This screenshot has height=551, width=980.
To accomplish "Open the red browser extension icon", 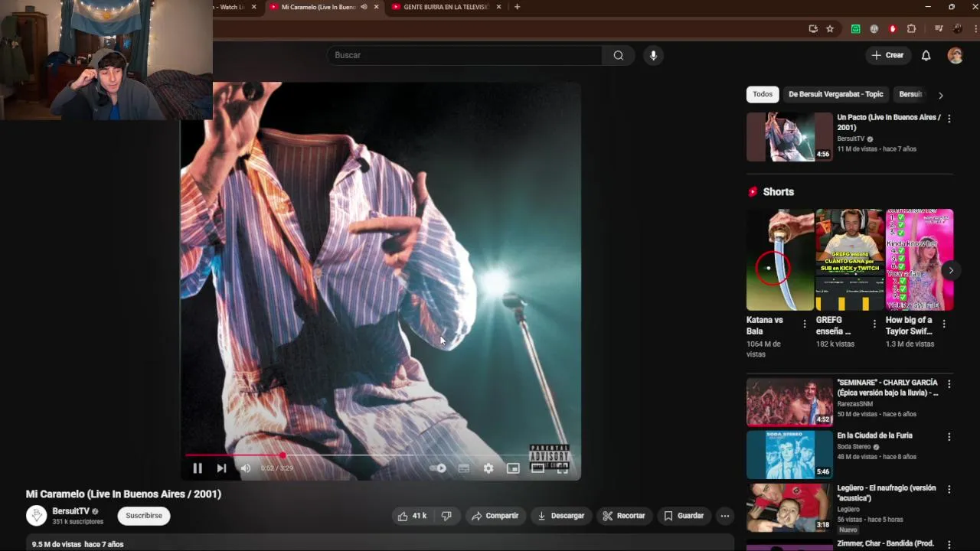I will tap(893, 29).
